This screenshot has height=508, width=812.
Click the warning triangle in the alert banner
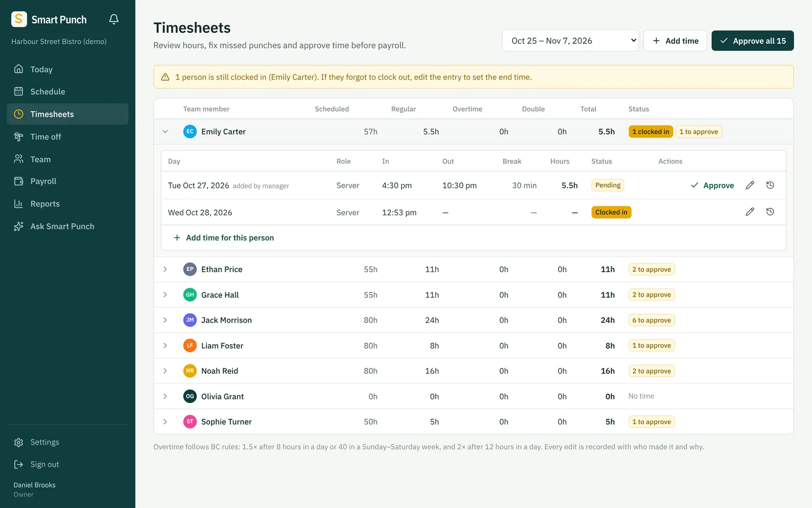pyautogui.click(x=165, y=77)
